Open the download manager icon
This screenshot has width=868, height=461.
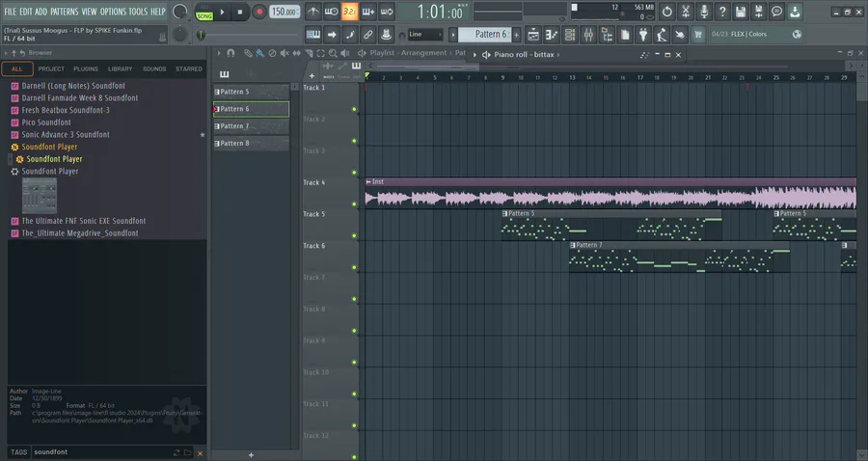click(x=795, y=12)
